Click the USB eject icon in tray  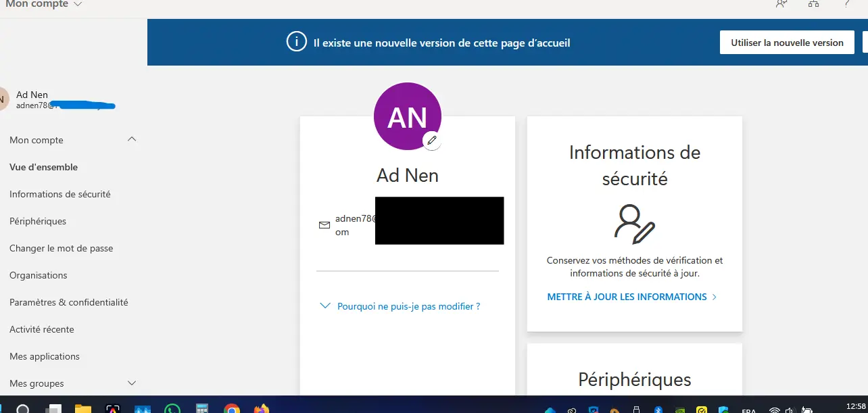pyautogui.click(x=636, y=410)
